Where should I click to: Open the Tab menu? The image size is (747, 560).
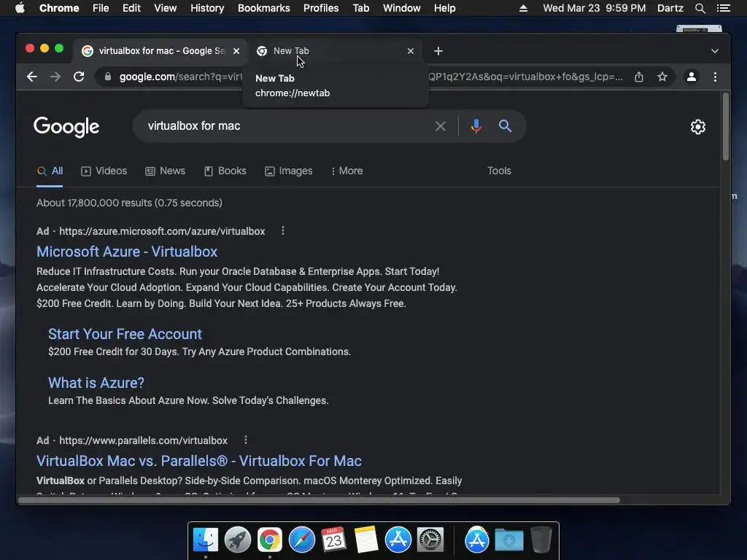click(x=360, y=8)
